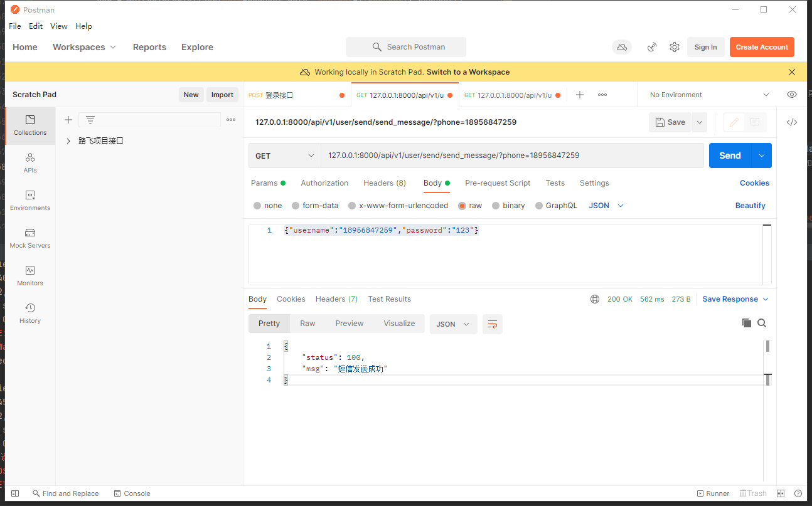Open Mock Servers in the sidebar

pos(30,238)
